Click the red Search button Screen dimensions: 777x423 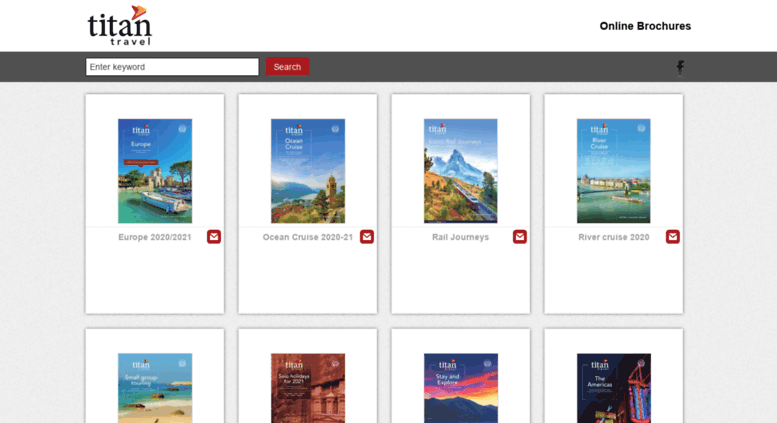(287, 67)
